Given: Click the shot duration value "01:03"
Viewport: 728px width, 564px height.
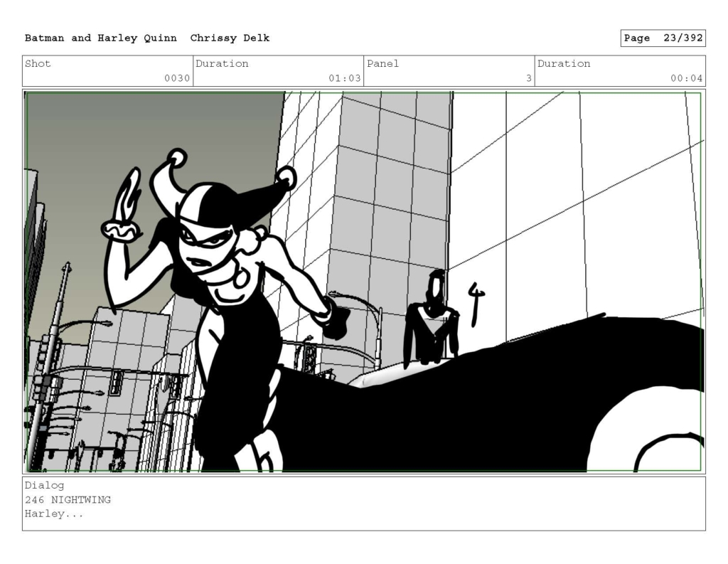Looking at the screenshot, I should click(x=345, y=78).
